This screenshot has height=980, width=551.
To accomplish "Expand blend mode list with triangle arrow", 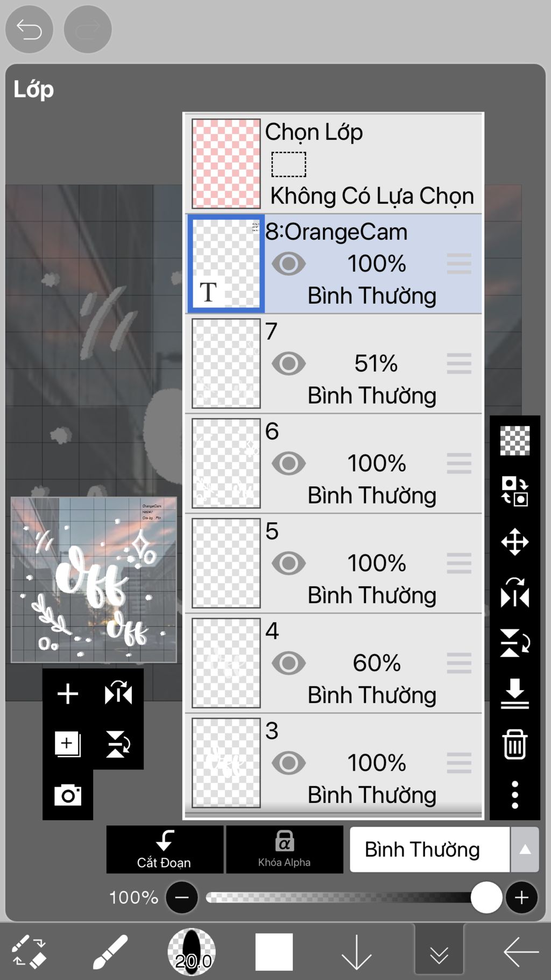I will pyautogui.click(x=525, y=850).
